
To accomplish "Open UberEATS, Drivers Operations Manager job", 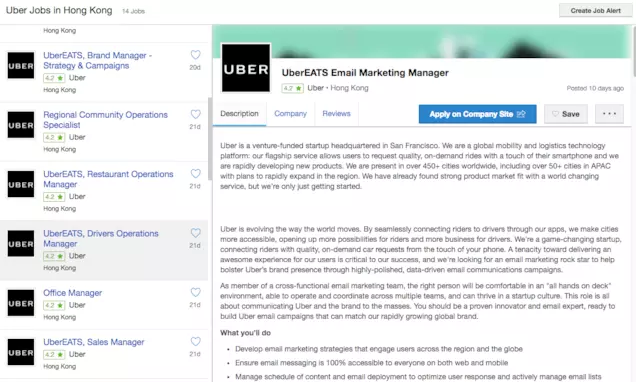I will (101, 238).
